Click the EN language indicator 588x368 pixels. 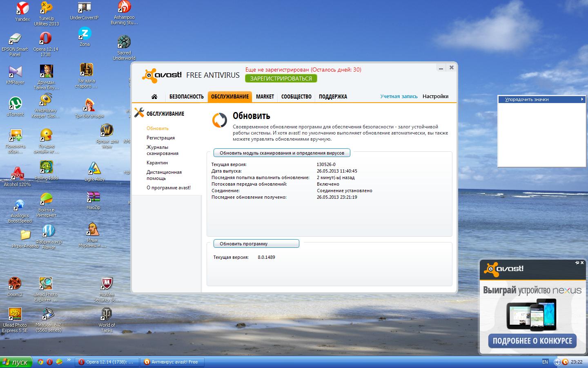coord(545,362)
